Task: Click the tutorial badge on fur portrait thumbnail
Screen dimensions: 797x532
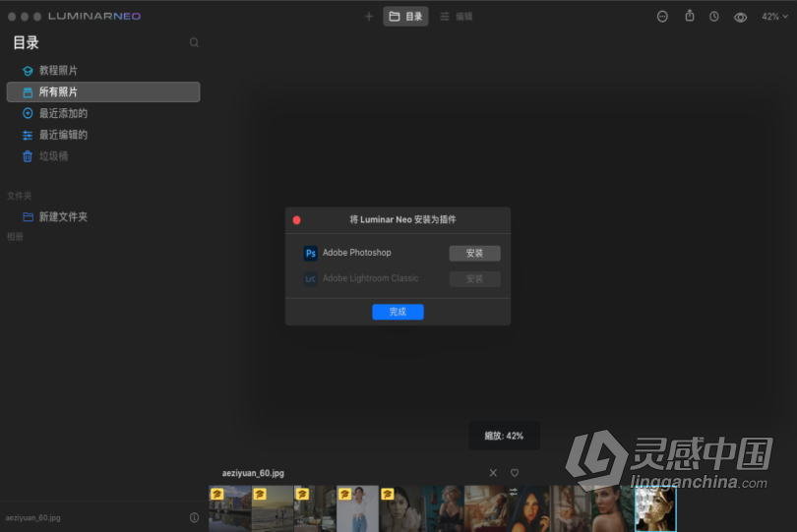Action: click(x=388, y=494)
